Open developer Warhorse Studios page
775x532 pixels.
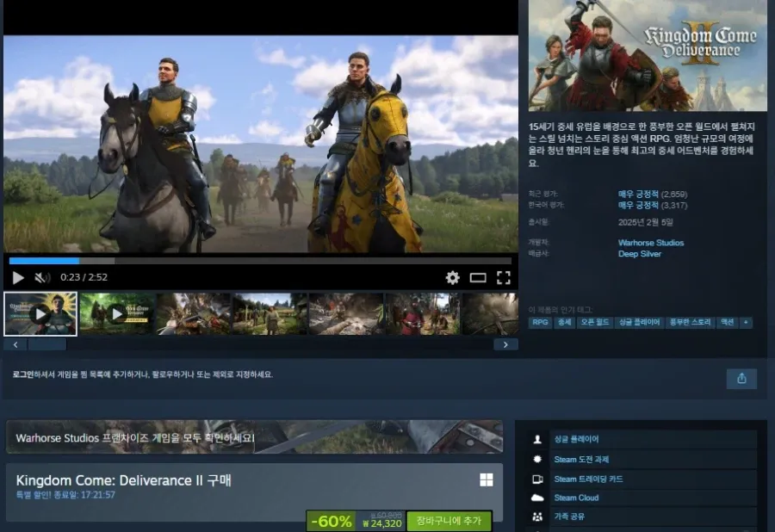(x=651, y=243)
